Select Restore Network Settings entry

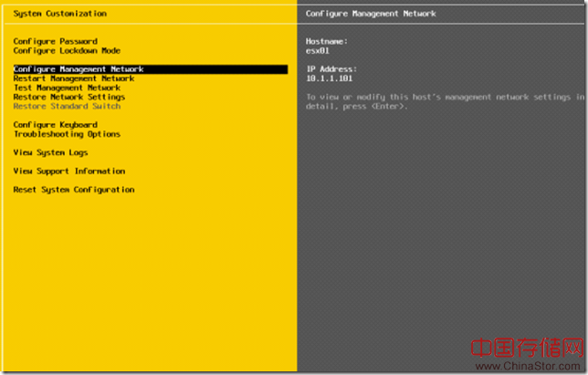(x=69, y=97)
